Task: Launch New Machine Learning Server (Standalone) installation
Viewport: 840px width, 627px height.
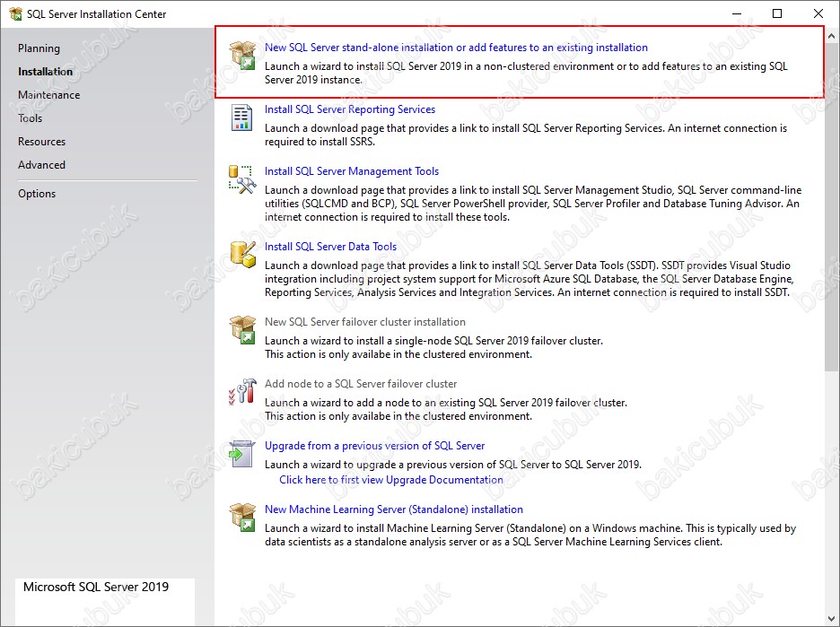Action: pyautogui.click(x=394, y=509)
